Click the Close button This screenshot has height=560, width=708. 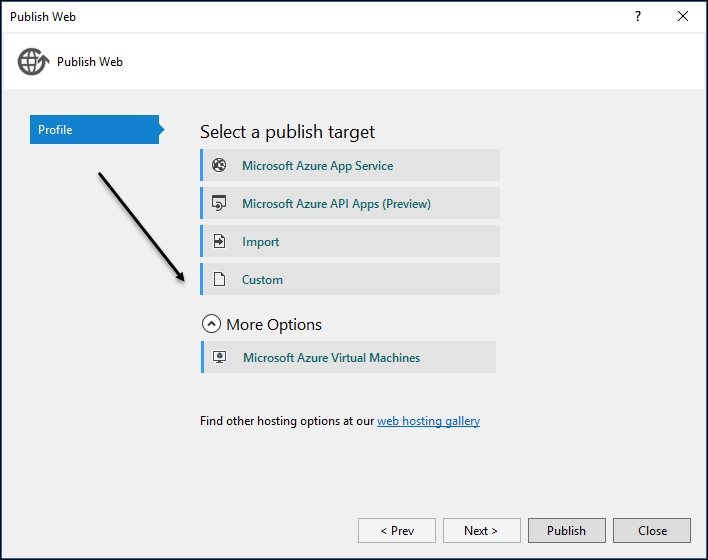pyautogui.click(x=652, y=531)
